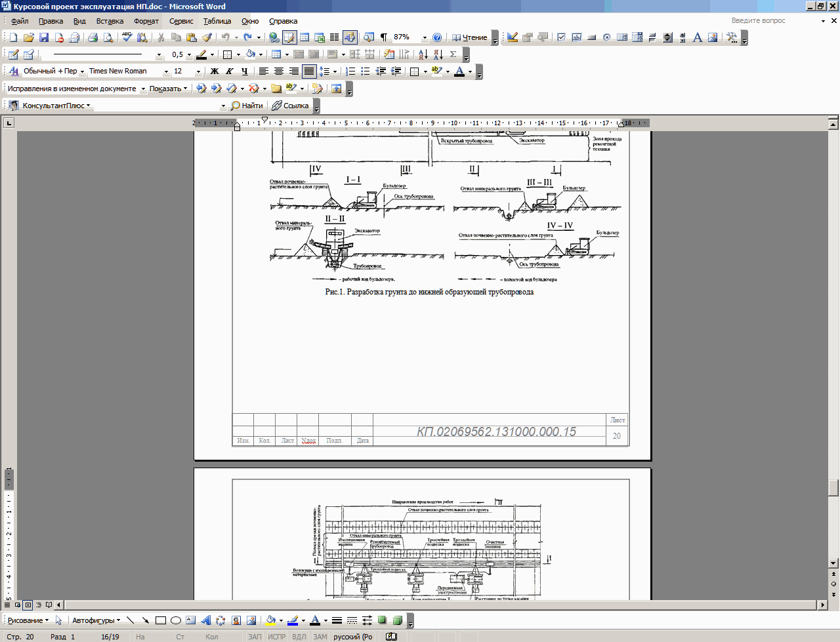The width and height of the screenshot is (840, 642).
Task: Toggle underline formatting (Ч)
Action: [244, 71]
